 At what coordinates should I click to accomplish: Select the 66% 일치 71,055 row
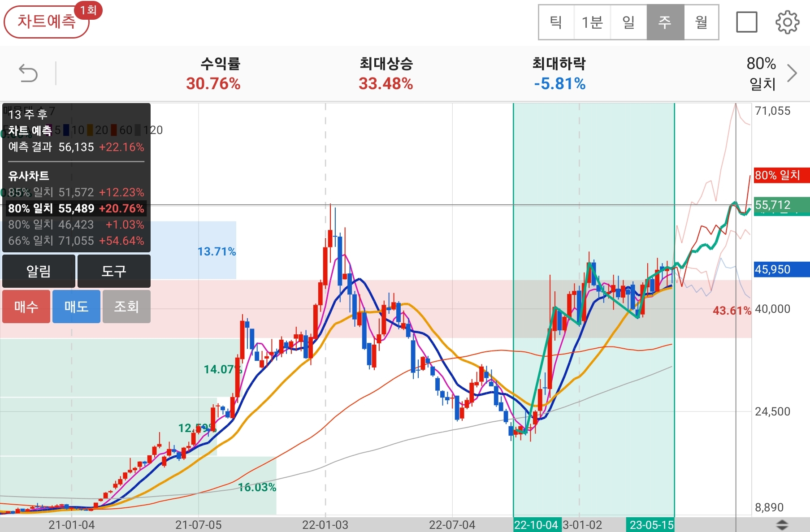pyautogui.click(x=76, y=241)
